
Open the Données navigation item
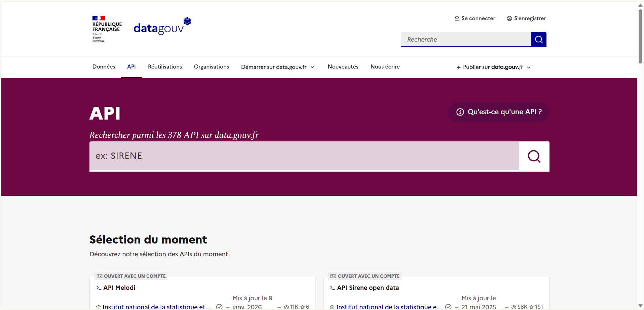tap(104, 67)
